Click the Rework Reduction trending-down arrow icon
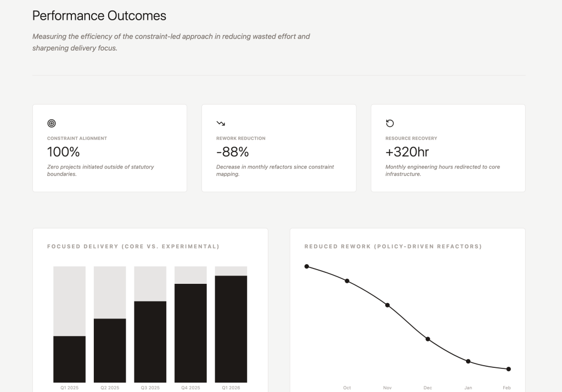This screenshot has width=562, height=392. (221, 124)
